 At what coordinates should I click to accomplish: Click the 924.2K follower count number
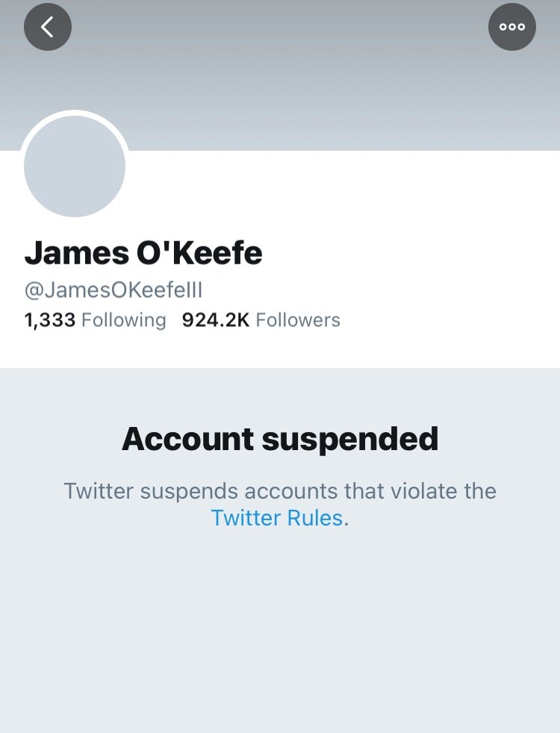click(x=216, y=320)
